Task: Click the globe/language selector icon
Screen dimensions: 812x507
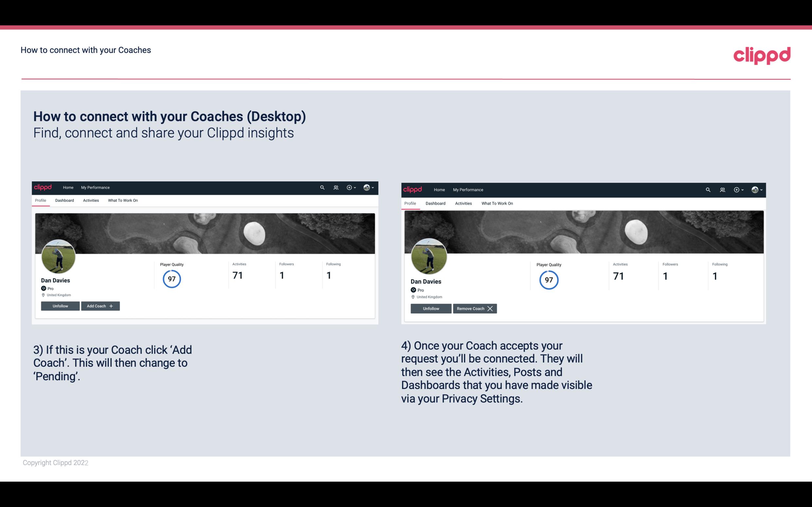Action: point(366,187)
